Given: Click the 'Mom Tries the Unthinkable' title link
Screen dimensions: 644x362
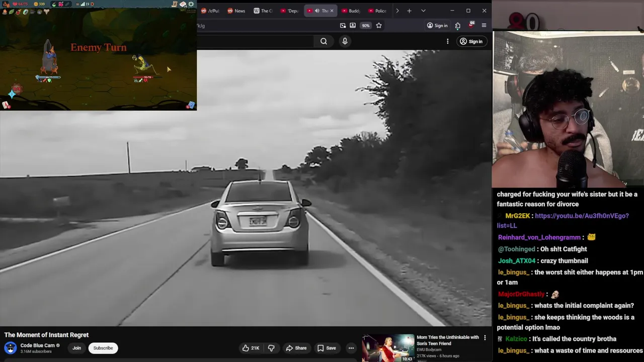Looking at the screenshot, I should click(448, 340).
